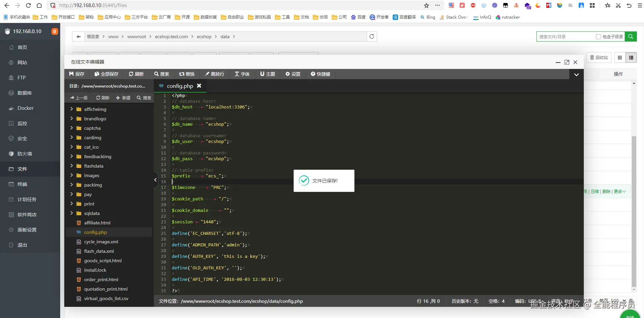Click the green file search button
Image resolution: width=644 pixels, height=318 pixels.
click(630, 36)
